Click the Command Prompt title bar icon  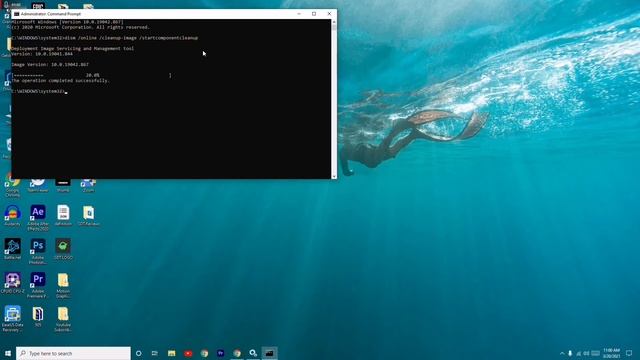[17, 14]
